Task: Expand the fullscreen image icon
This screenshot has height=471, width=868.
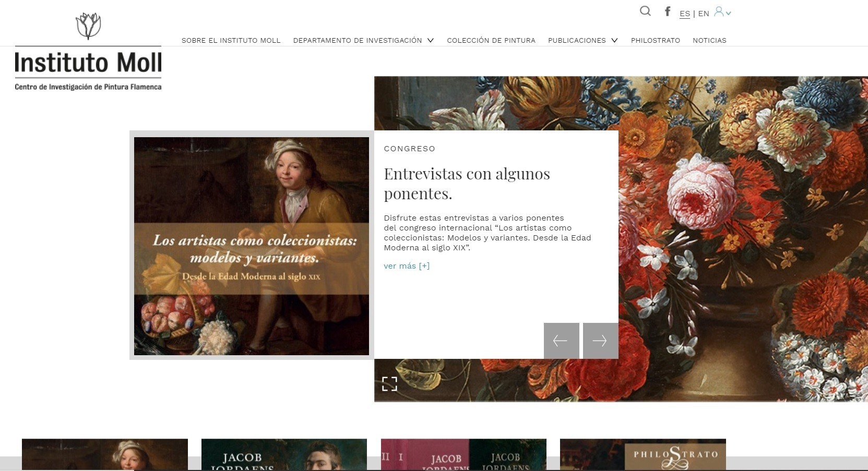Action: tap(389, 384)
